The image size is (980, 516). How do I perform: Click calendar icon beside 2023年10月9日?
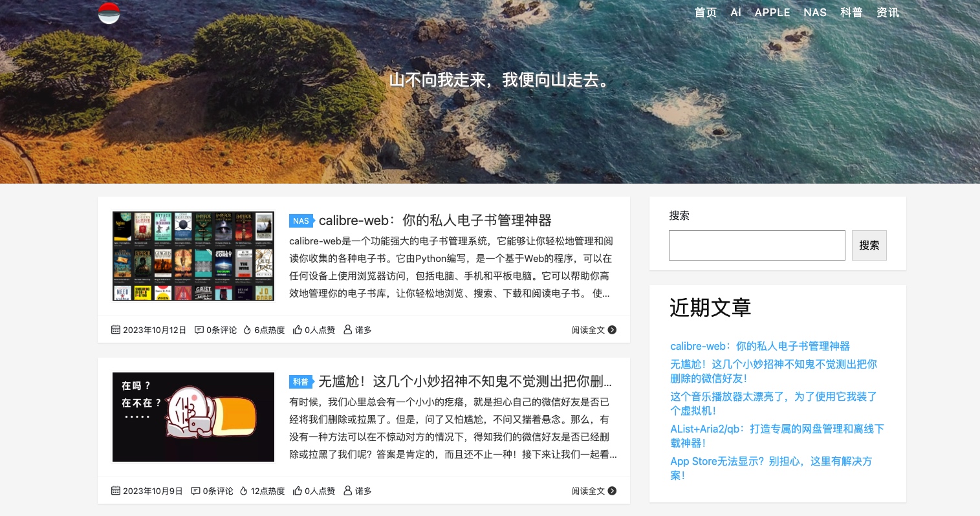pos(116,491)
